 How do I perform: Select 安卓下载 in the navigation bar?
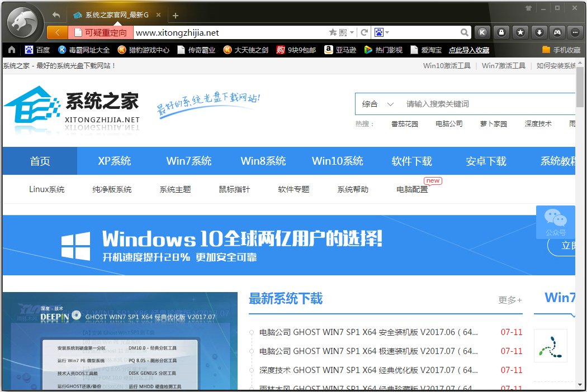tap(486, 161)
